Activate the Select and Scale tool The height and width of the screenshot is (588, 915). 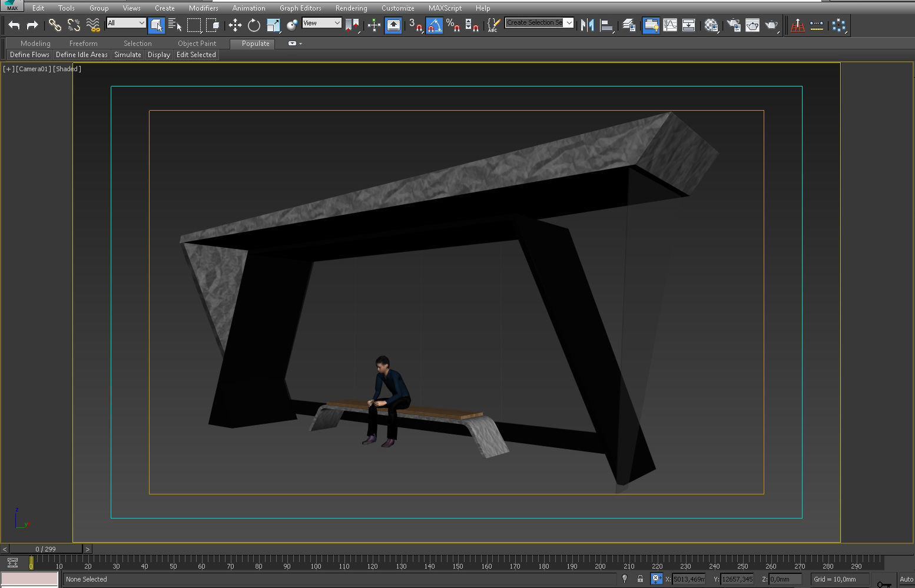(x=273, y=25)
